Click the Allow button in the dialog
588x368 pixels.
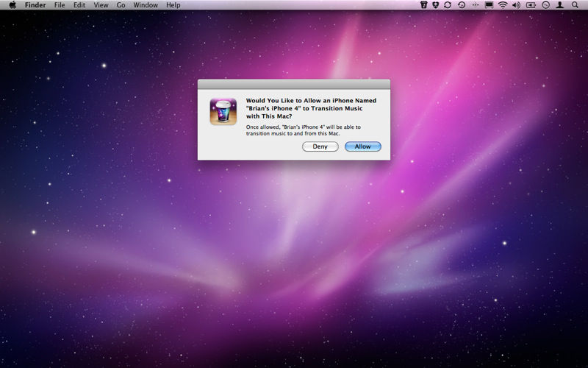coord(362,146)
